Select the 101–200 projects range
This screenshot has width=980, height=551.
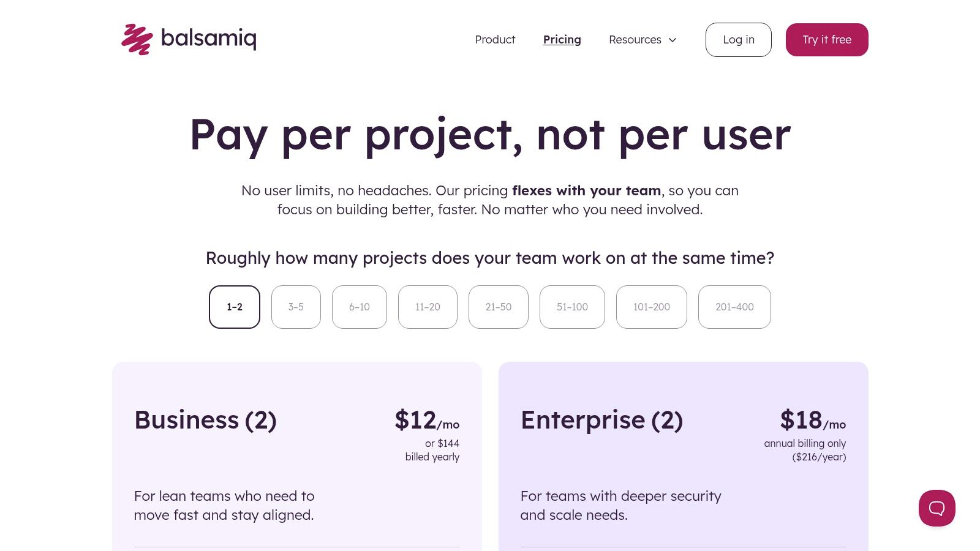click(651, 307)
